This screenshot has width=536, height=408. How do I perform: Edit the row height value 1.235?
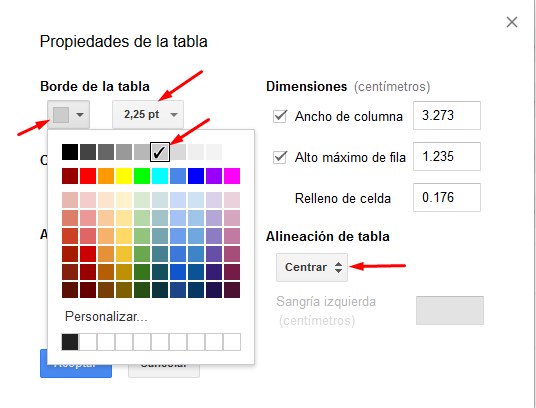coord(447,157)
